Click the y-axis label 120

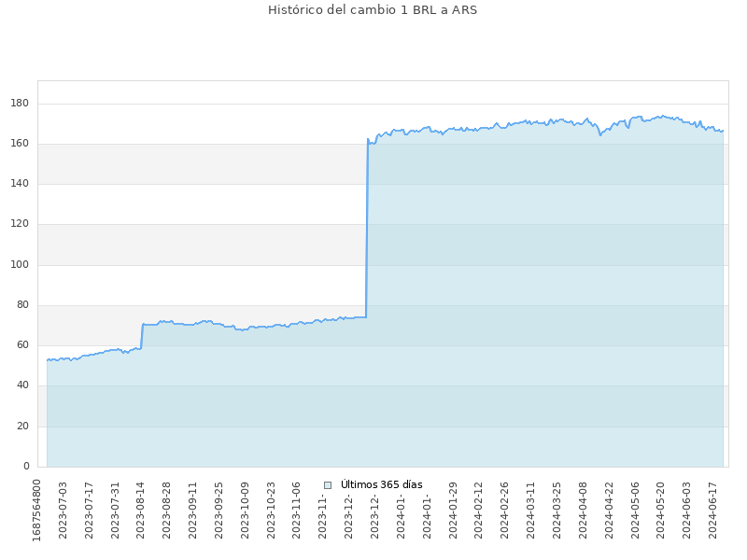[x=20, y=224]
